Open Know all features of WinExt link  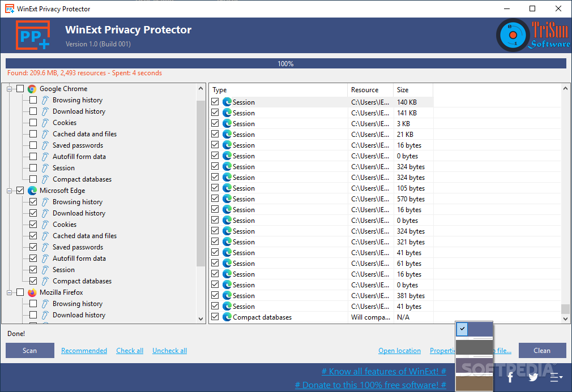[384, 372]
